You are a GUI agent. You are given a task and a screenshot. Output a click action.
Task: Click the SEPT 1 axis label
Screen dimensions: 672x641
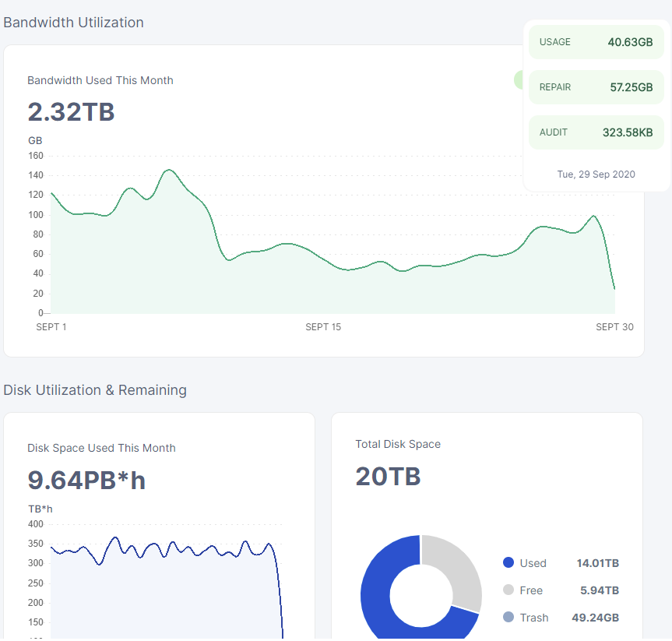click(x=51, y=327)
